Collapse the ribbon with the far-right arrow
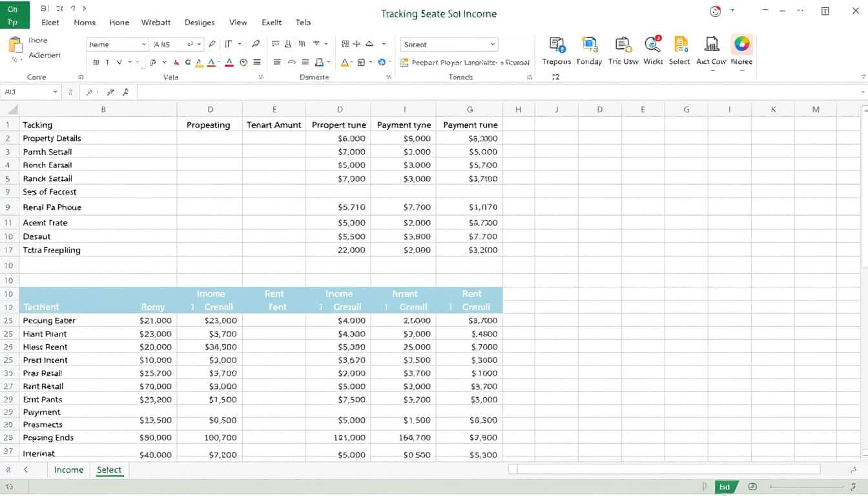The width and height of the screenshot is (868, 496). click(x=863, y=77)
